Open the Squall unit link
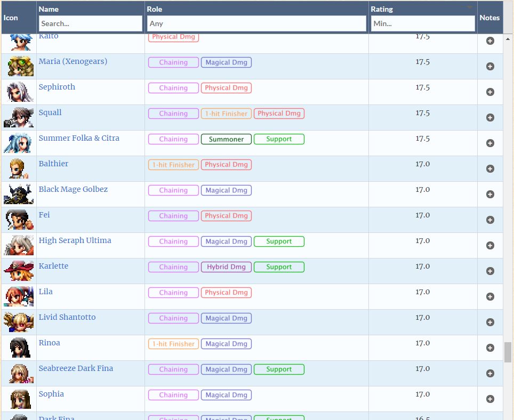514x420 pixels. coord(50,112)
